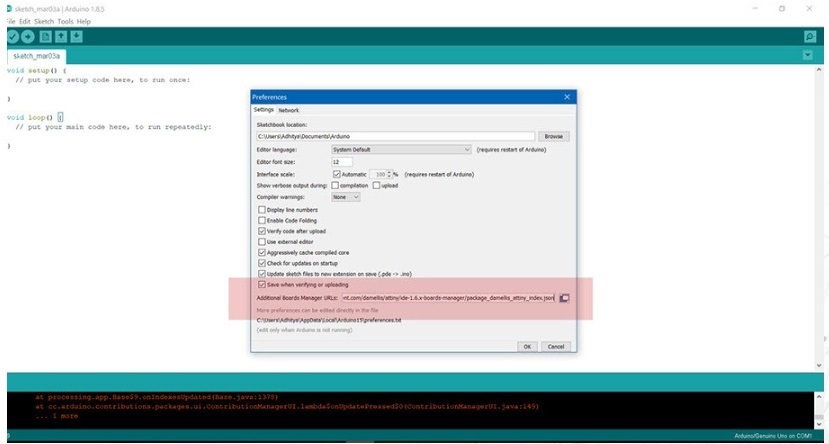
Task: Click the Additional Boards Manager URLs field
Action: (448, 298)
